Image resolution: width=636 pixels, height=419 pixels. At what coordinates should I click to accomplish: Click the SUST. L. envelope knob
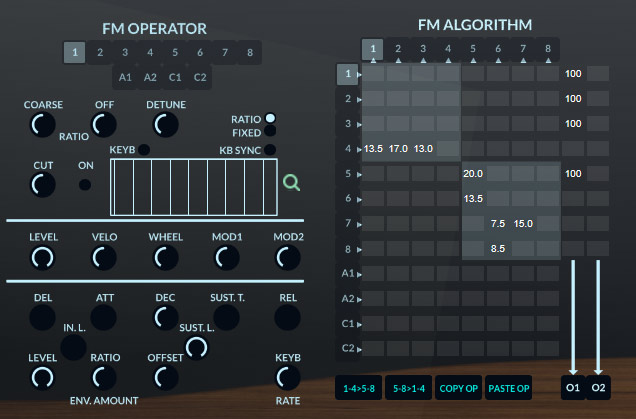click(x=197, y=346)
